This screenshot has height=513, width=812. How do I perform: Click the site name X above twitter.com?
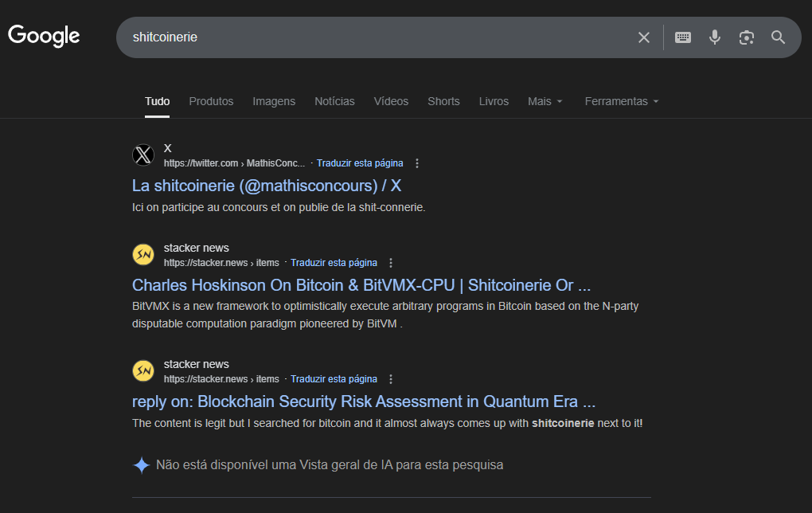click(x=168, y=148)
